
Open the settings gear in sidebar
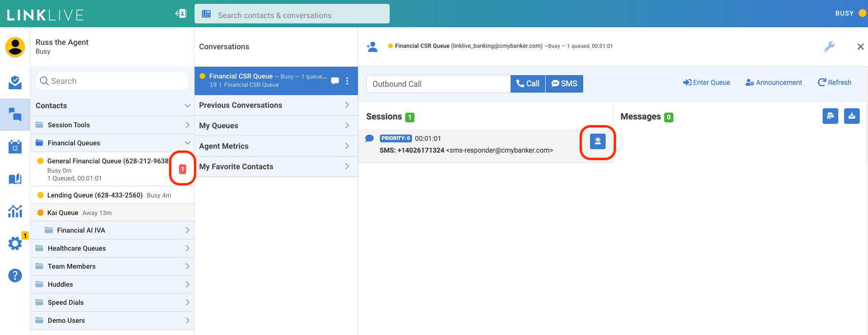tap(15, 243)
